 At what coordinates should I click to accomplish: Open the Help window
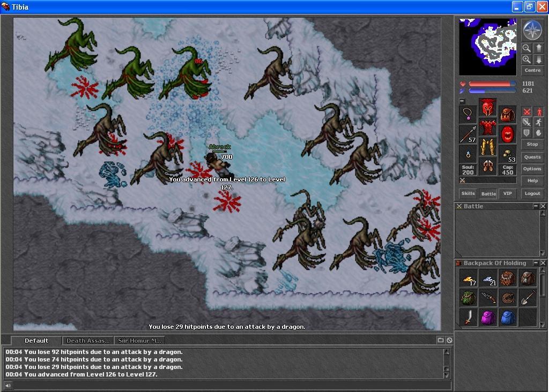click(532, 181)
